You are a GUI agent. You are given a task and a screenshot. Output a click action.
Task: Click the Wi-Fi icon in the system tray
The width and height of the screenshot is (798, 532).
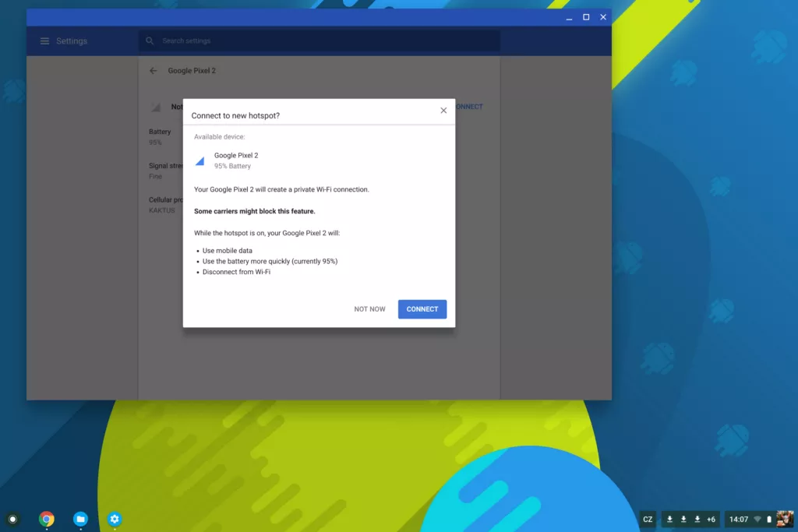[x=757, y=520]
